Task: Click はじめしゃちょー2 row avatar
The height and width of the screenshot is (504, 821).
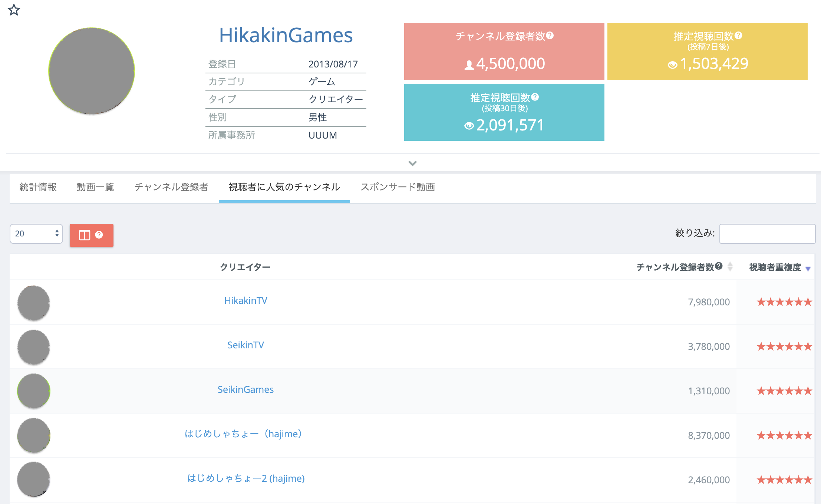Action: [x=33, y=479]
